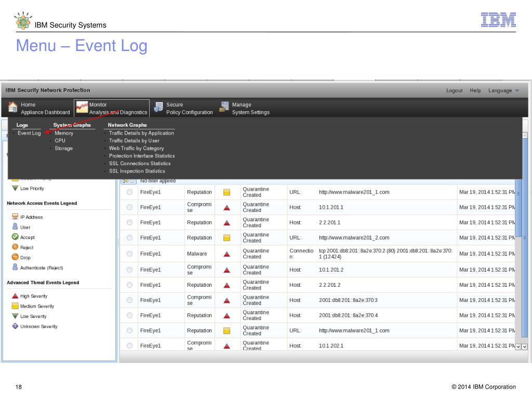
Task: Open Traffic Details by Application graph
Action: pyautogui.click(x=141, y=134)
